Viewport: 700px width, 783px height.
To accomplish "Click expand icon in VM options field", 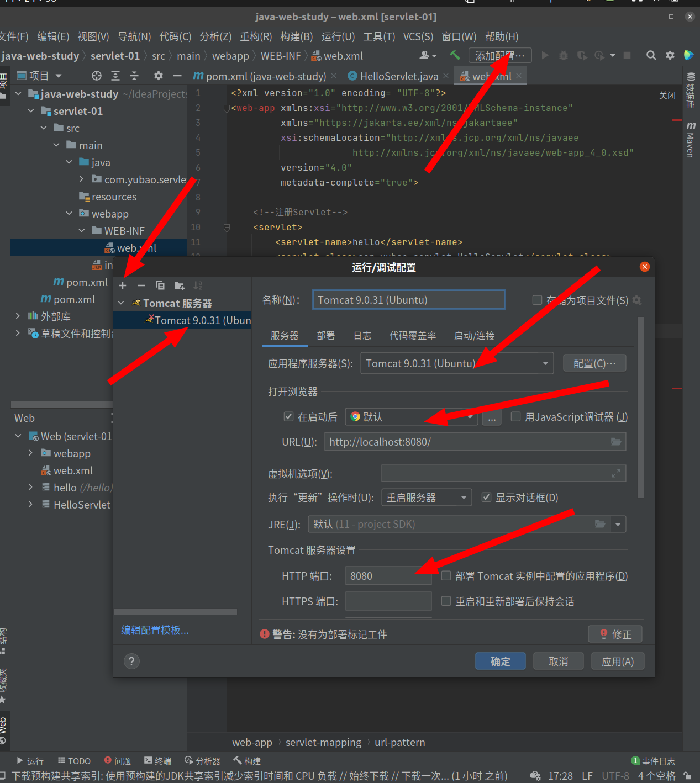I will pyautogui.click(x=616, y=473).
